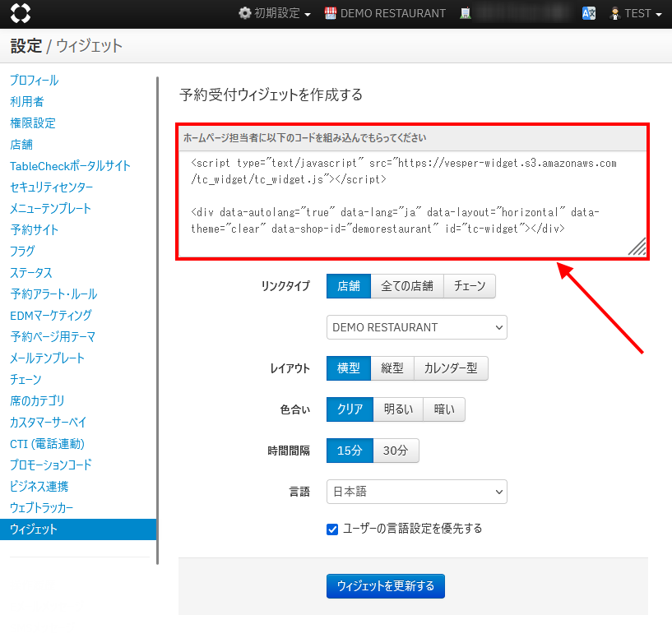Click the gear icon beside 初期設定
Image resolution: width=672 pixels, height=638 pixels.
[244, 13]
